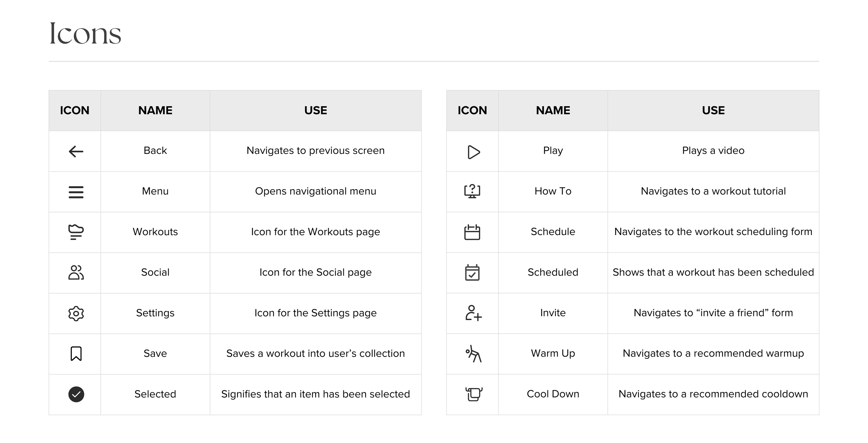Click the left table NAME header
Viewport: 868px width, 443px height.
[x=155, y=110]
